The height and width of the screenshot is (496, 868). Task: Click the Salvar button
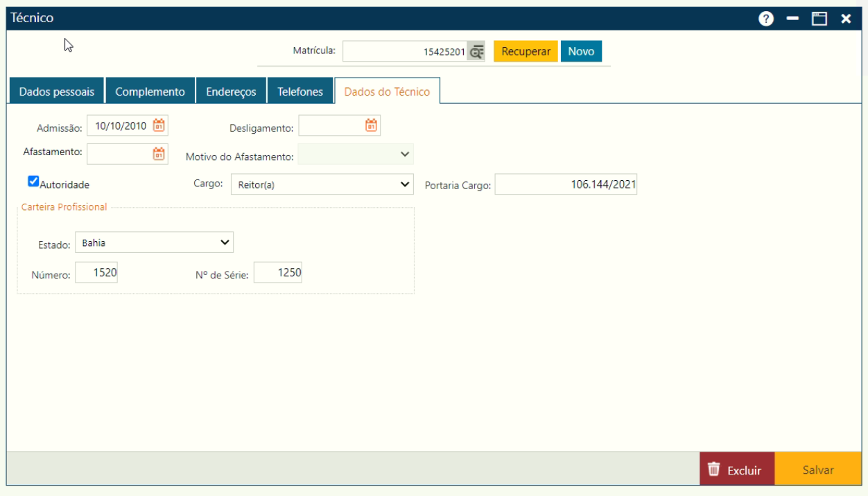(817, 470)
